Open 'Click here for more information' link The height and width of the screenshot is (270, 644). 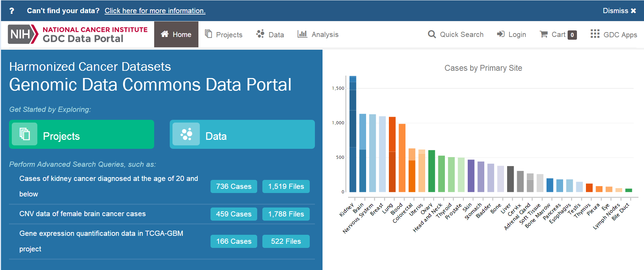pos(155,11)
